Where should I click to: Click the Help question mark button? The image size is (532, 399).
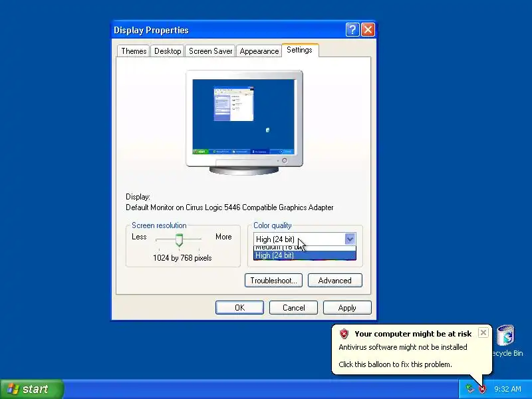352,30
